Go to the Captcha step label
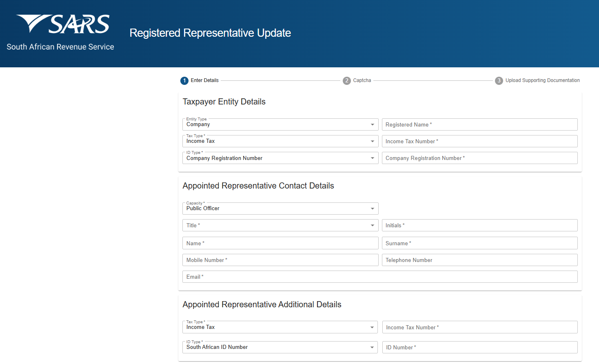Viewport: 599px width, 364px height. point(362,81)
